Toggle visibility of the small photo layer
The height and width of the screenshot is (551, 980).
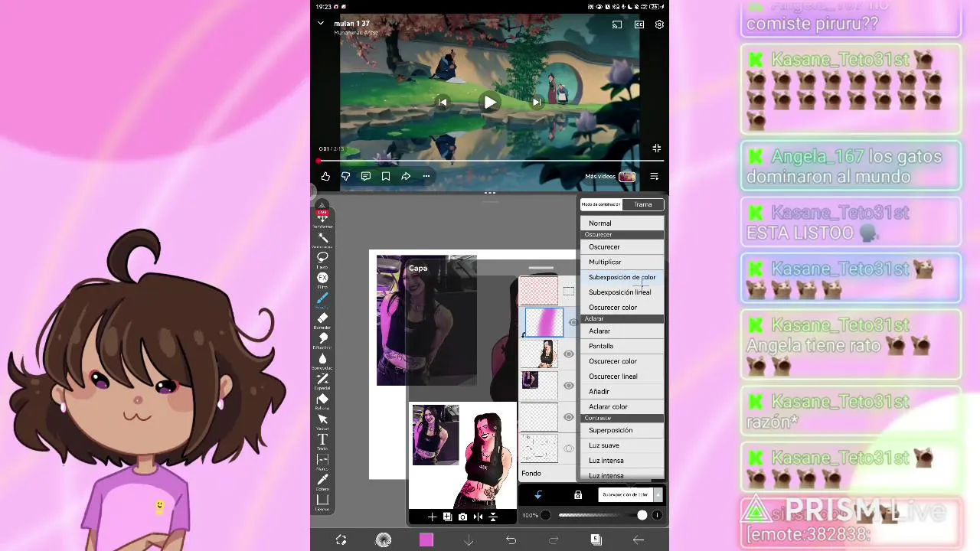click(x=569, y=386)
